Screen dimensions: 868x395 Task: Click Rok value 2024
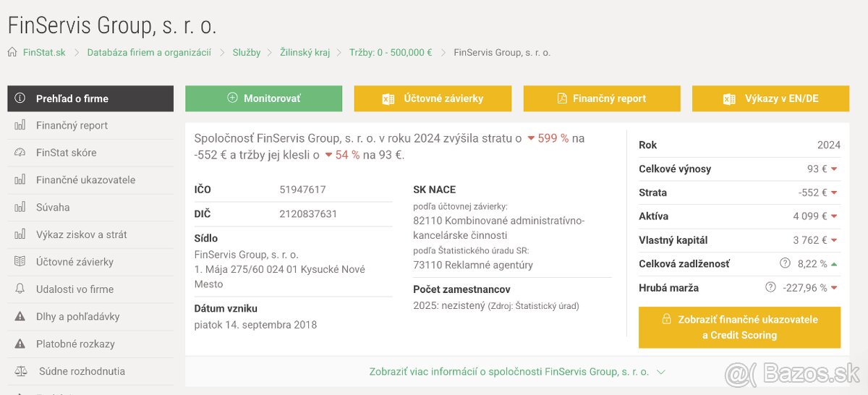point(829,145)
